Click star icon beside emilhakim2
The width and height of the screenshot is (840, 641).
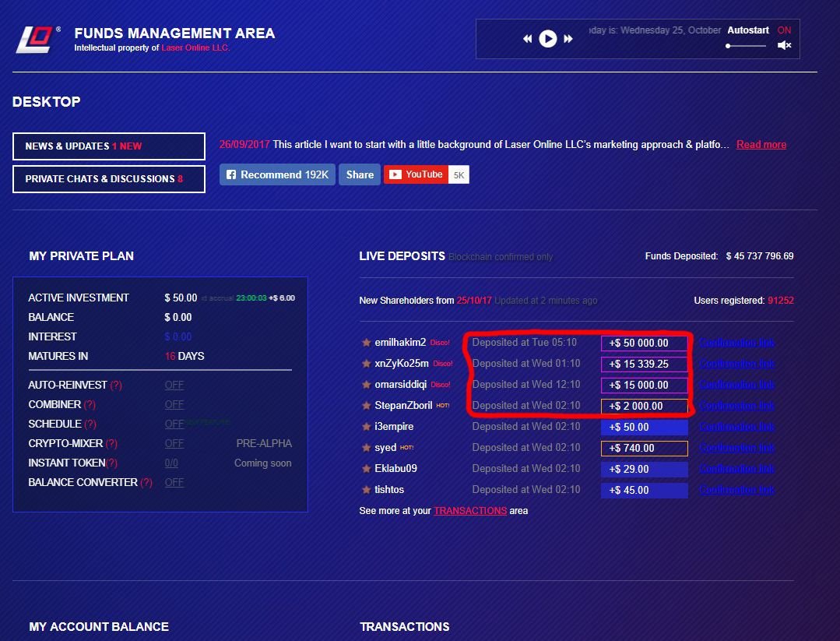pos(367,343)
